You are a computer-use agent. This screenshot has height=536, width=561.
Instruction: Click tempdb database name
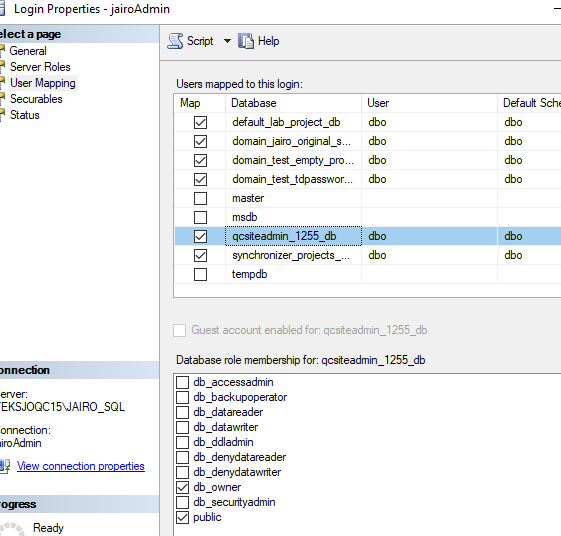coord(249,274)
